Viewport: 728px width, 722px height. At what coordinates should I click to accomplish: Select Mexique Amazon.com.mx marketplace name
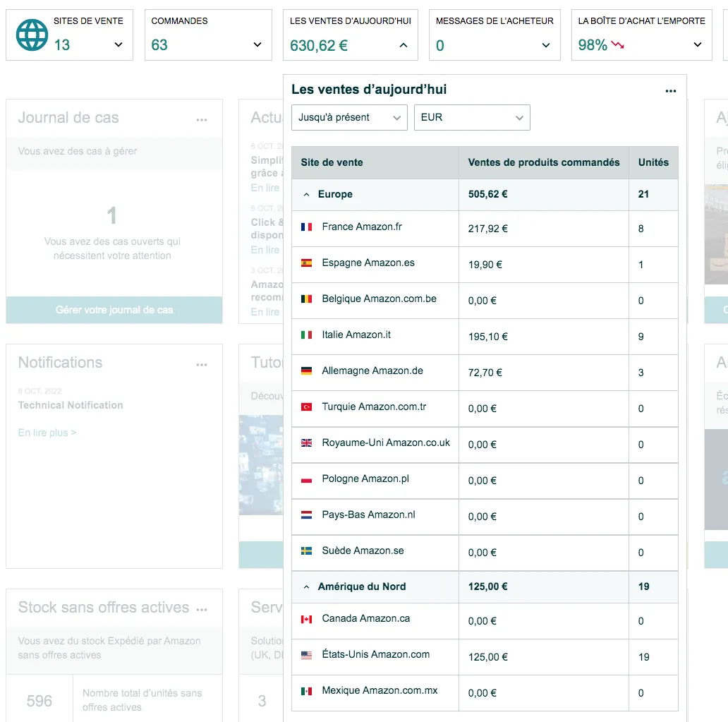pyautogui.click(x=380, y=690)
